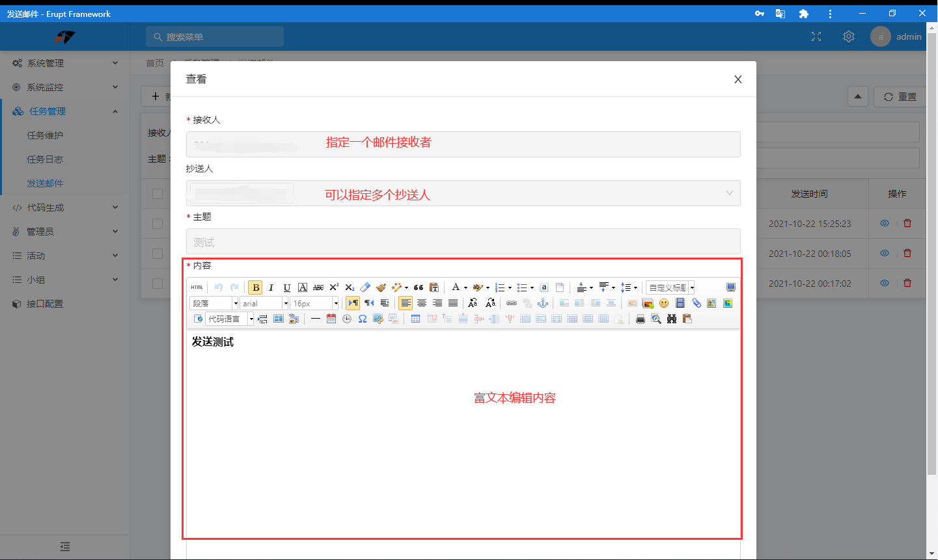View the mail sent at 00:17:02 via the eye icon

885,283
